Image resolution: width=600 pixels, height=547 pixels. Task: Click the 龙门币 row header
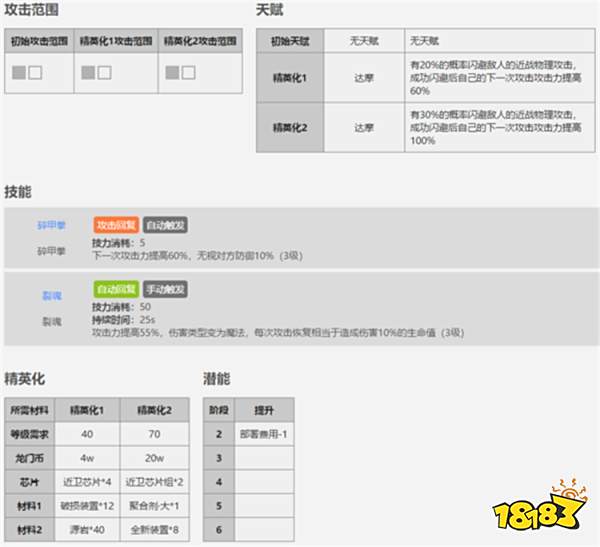pos(27,457)
